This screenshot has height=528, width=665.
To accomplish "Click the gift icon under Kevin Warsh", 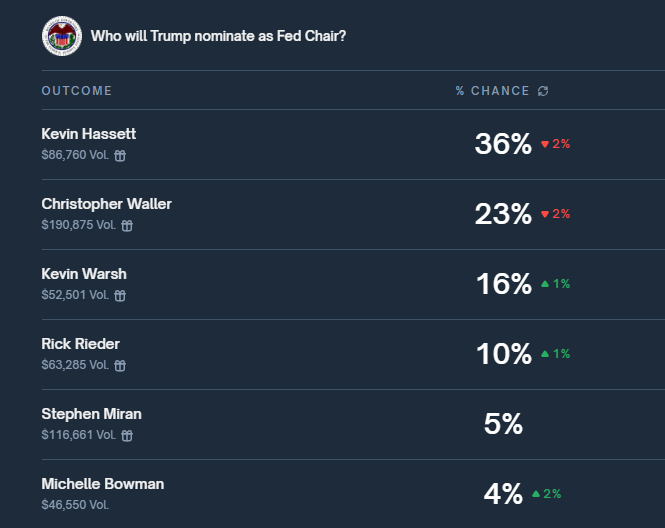I will [x=120, y=296].
